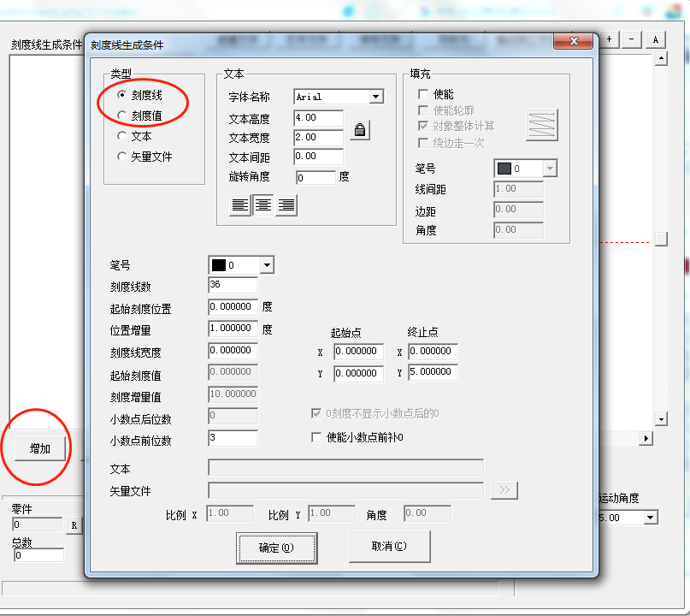
Task: Click the 文本 text input field
Action: (346, 467)
